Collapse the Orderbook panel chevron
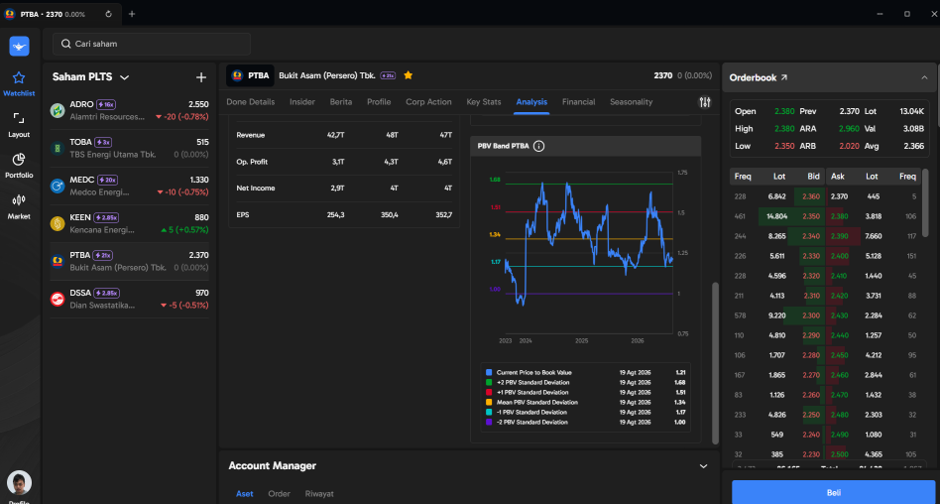 coord(924,78)
